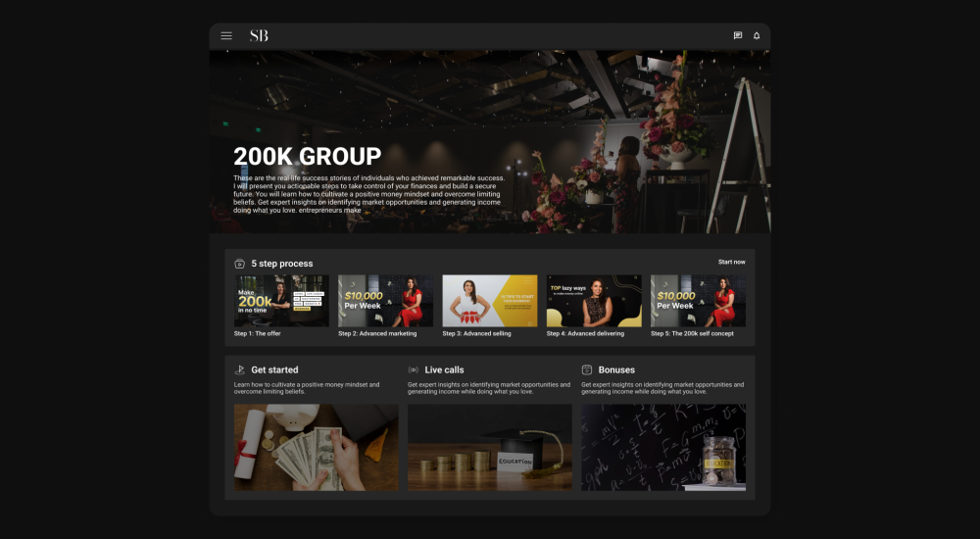Open the notifications bell

click(757, 35)
